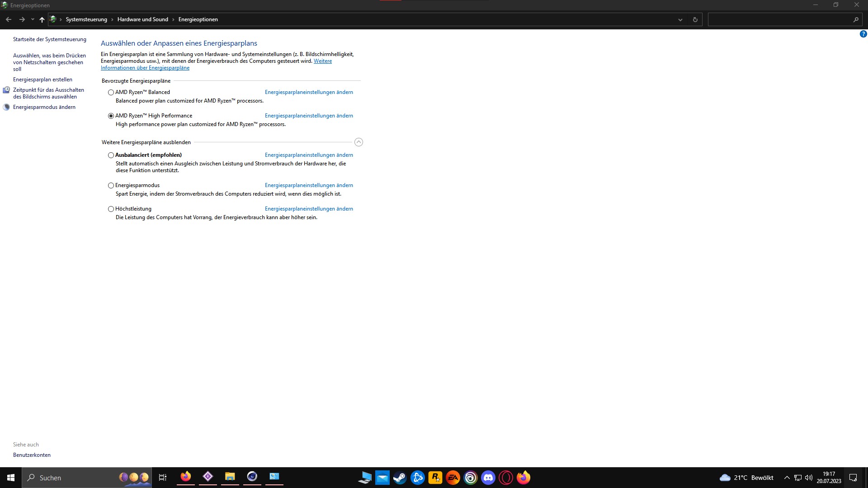
Task: Go back using the back arrow
Action: click(x=9, y=19)
